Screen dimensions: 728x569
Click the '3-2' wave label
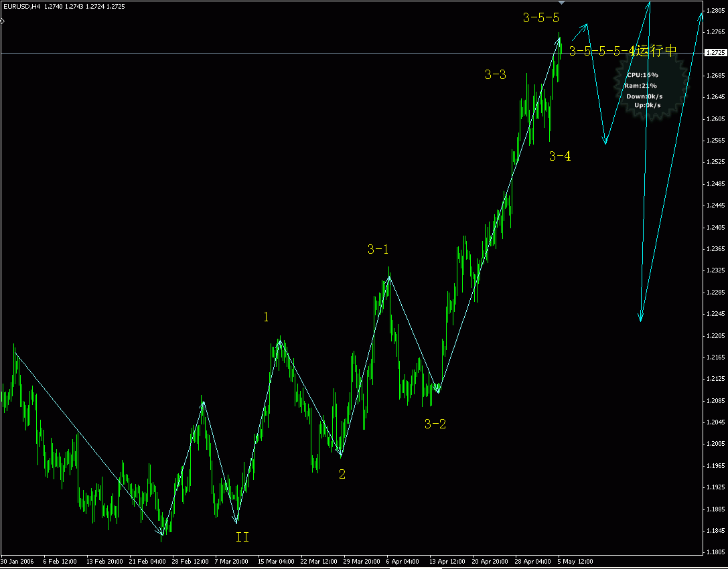436,423
